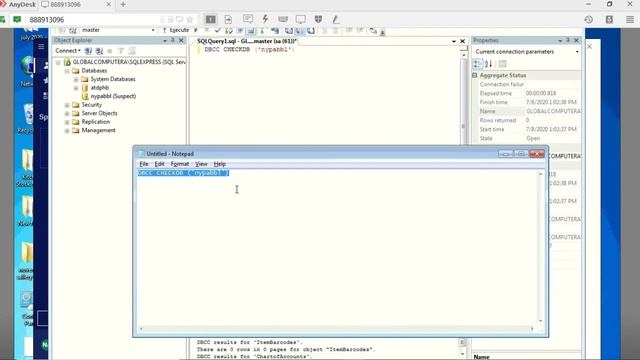Select the State property row
This screenshot has width=640, height=360.
coord(530,138)
